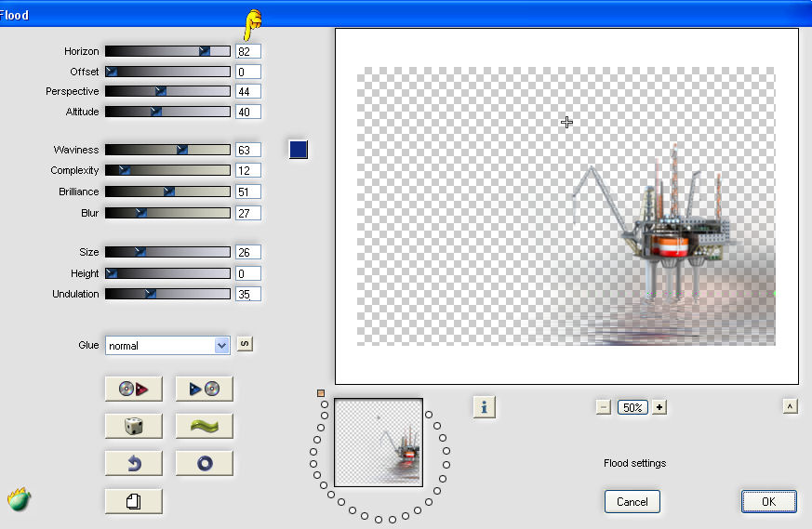Image resolution: width=812 pixels, height=529 pixels.
Task: Click the 'Waviness' label
Action: [x=76, y=150]
